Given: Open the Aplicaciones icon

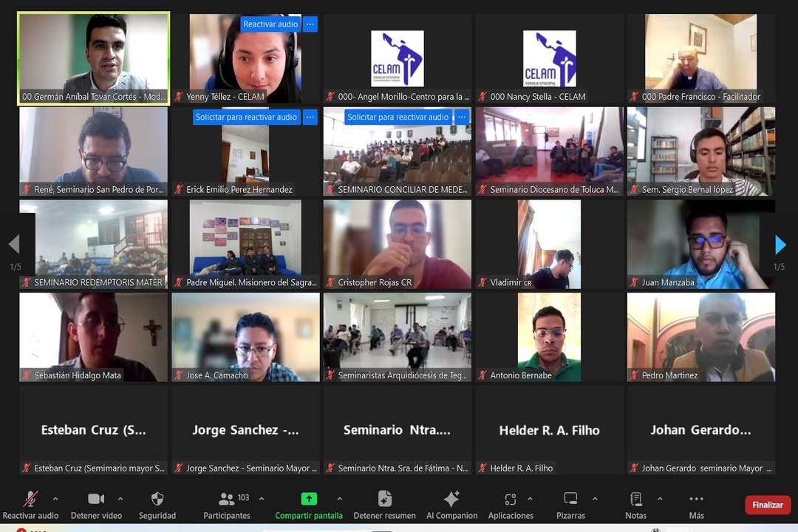Looking at the screenshot, I should coord(511,499).
